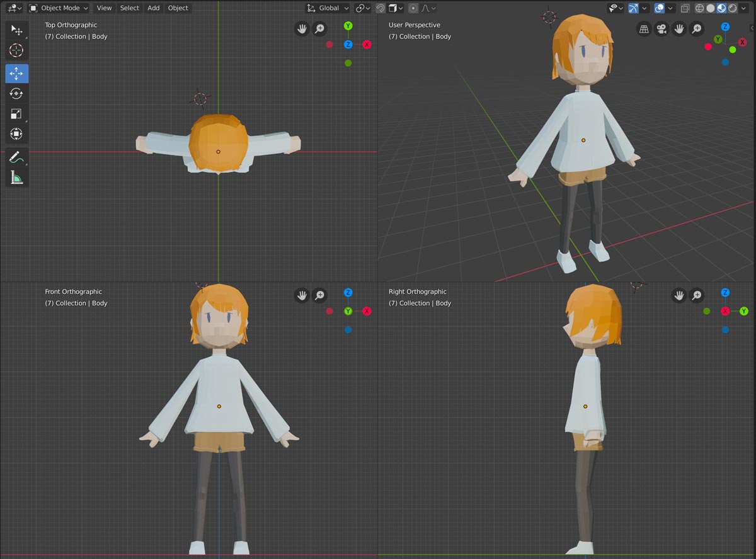
Task: Switch to Rendered viewport shading
Action: (x=732, y=8)
